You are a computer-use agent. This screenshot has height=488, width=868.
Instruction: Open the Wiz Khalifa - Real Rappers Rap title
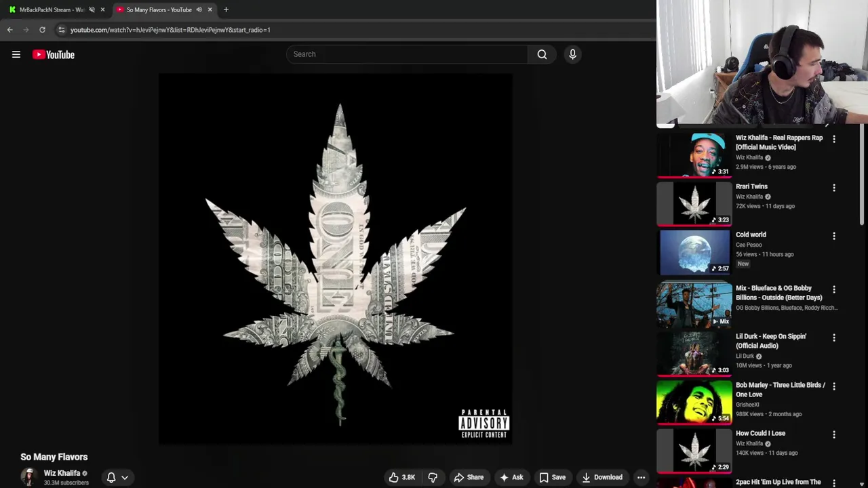pos(779,142)
